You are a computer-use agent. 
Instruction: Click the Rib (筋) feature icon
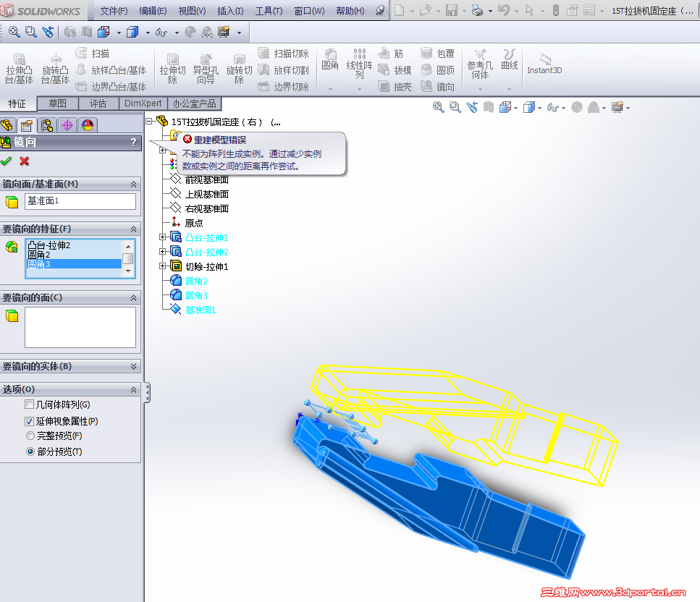point(384,53)
